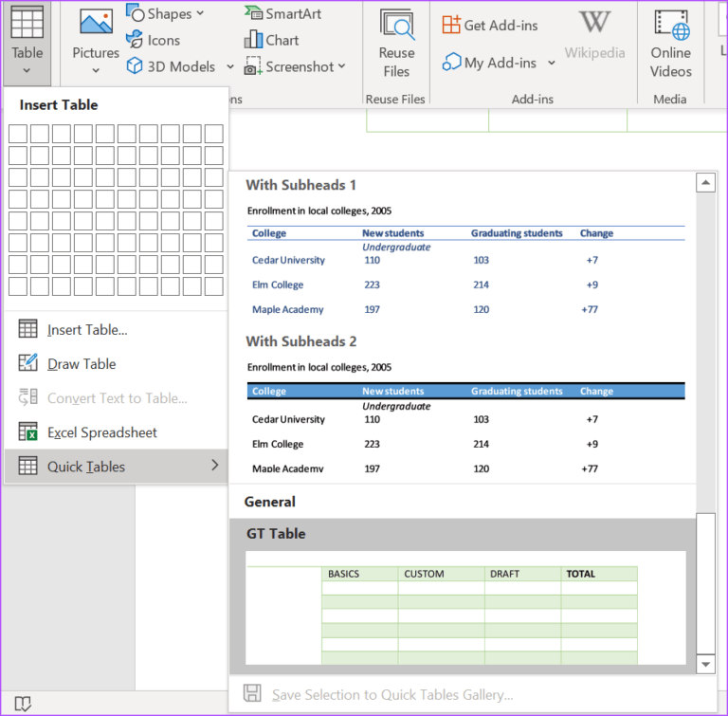Click the Convert Text to Table icon
The width and height of the screenshot is (728, 716).
[x=27, y=397]
